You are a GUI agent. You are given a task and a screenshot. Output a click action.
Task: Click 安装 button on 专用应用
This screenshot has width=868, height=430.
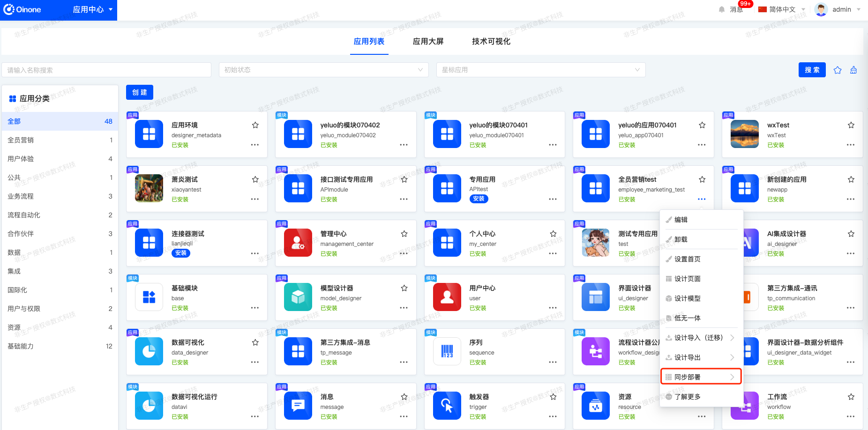479,199
